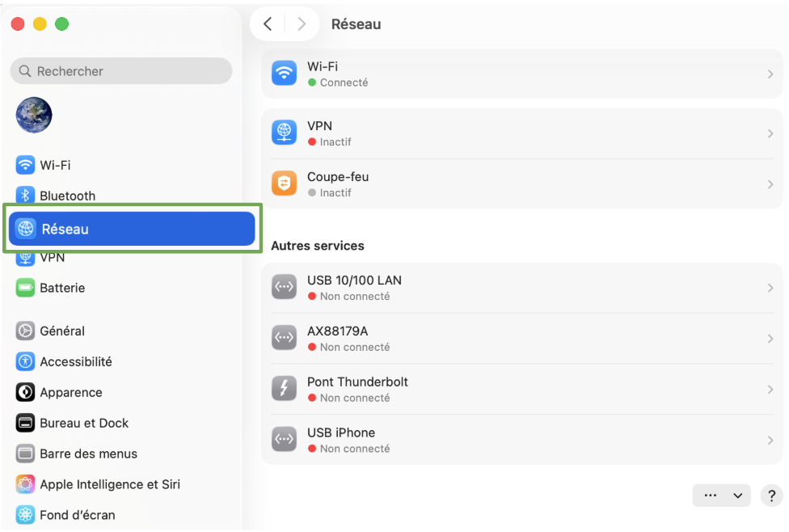Click the VPN globe icon

pos(284,132)
